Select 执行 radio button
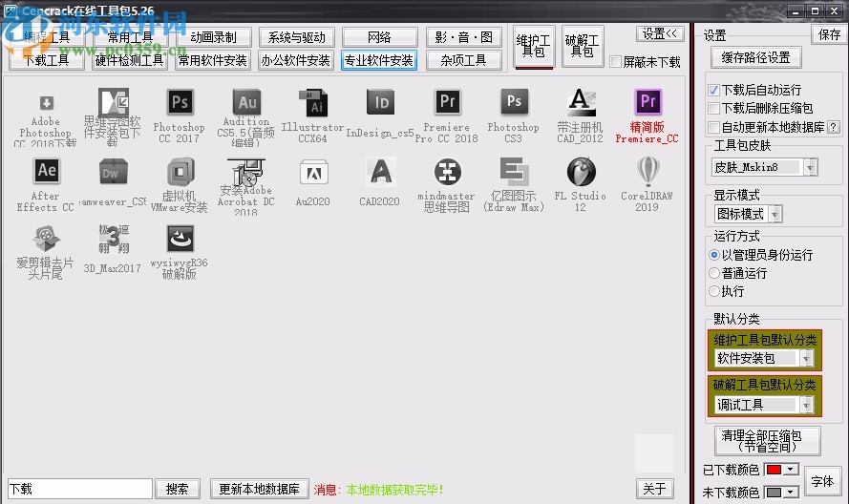This screenshot has width=849, height=504. click(x=714, y=291)
